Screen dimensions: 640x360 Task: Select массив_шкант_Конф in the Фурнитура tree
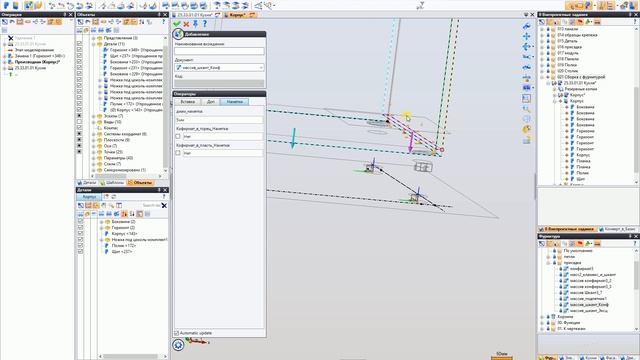click(x=589, y=304)
